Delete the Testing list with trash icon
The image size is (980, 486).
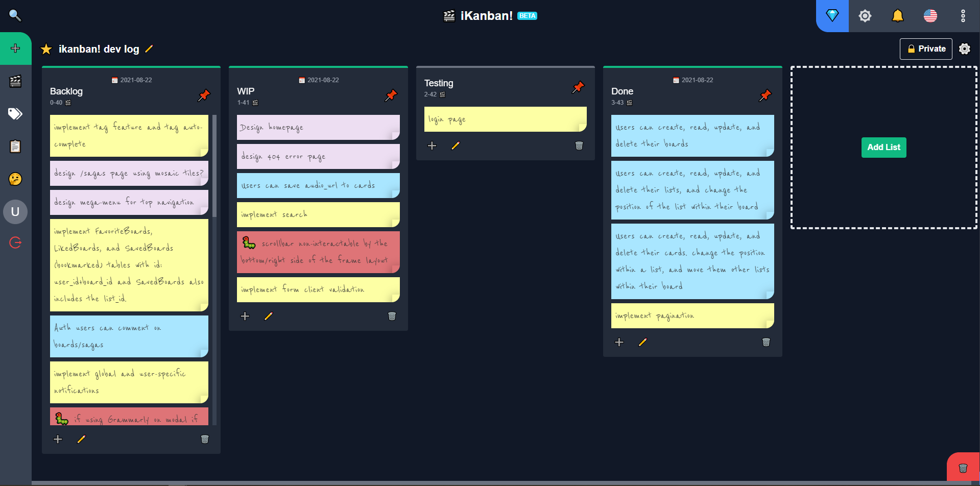click(579, 145)
